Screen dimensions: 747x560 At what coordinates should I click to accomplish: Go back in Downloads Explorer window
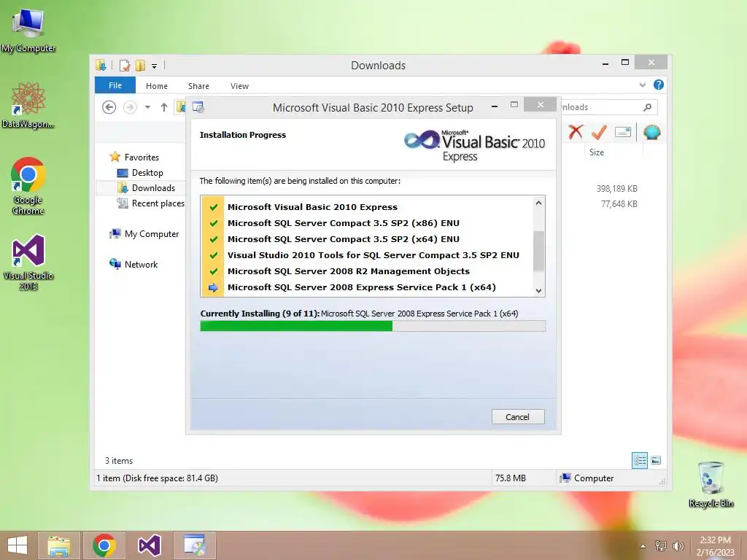(x=109, y=107)
